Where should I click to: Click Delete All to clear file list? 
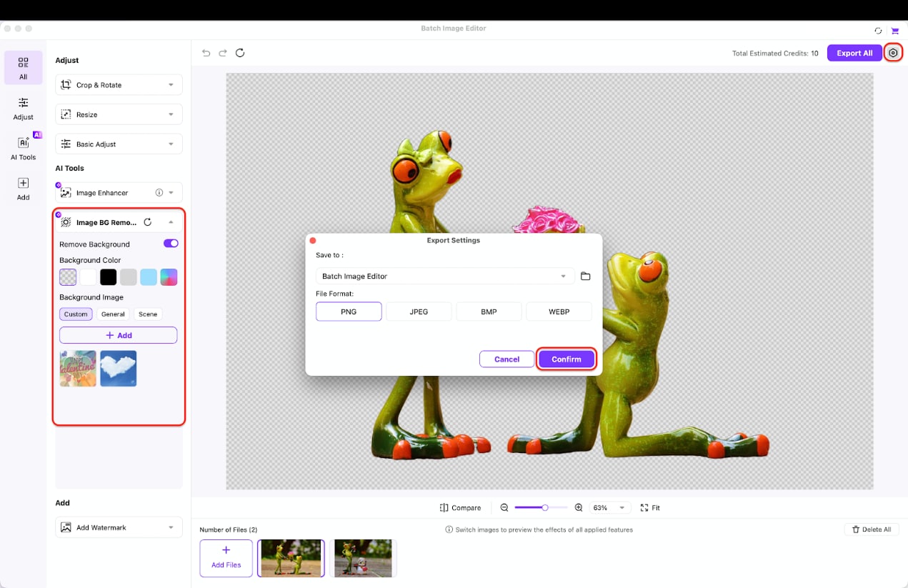tap(871, 529)
